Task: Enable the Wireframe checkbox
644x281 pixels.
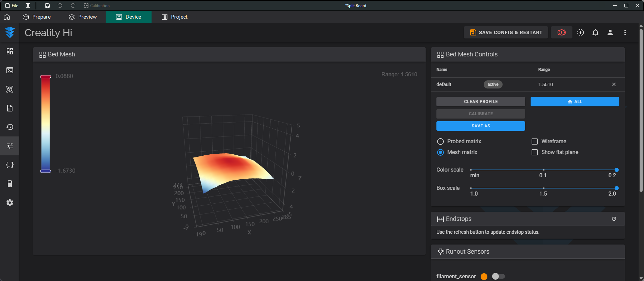Action: point(535,142)
